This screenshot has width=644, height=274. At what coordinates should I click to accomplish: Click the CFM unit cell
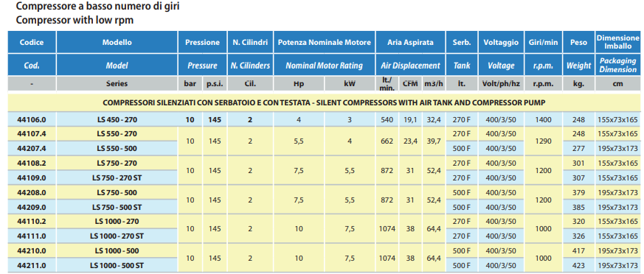[410, 84]
